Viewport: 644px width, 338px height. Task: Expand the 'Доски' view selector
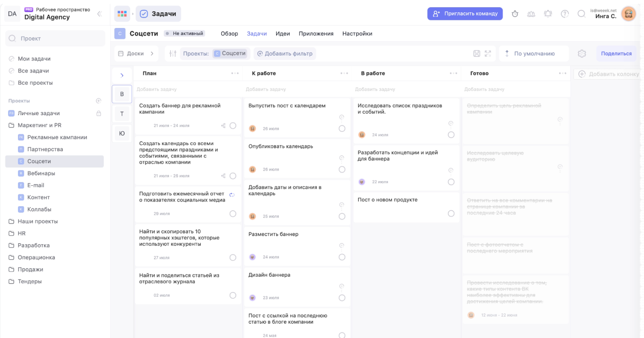pyautogui.click(x=136, y=54)
